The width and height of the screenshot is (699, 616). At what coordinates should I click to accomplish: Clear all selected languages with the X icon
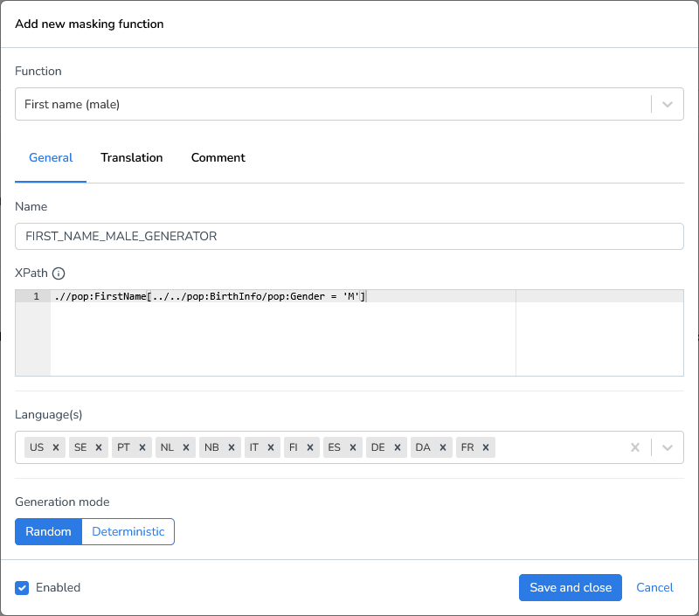point(634,446)
